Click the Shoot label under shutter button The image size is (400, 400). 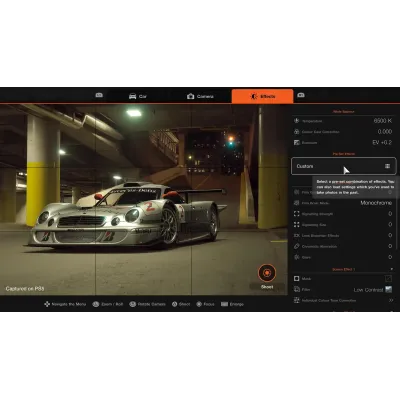[x=267, y=287]
